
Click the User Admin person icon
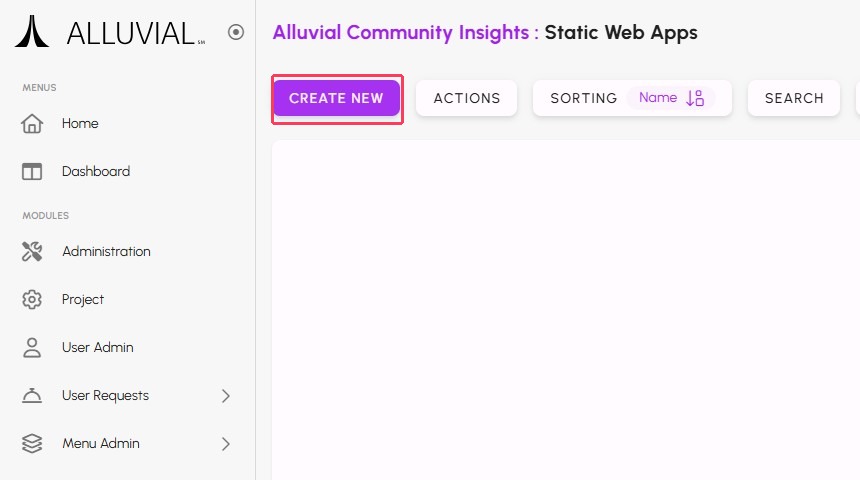32,348
